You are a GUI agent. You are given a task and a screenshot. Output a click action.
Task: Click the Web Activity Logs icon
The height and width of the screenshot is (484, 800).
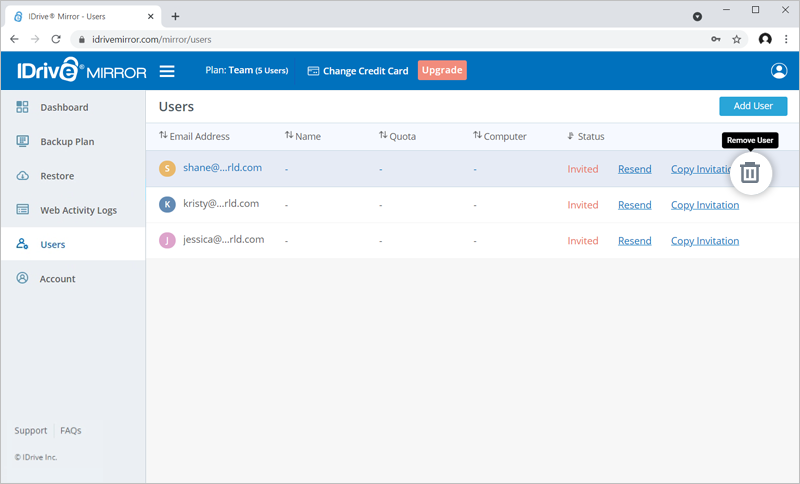point(22,209)
